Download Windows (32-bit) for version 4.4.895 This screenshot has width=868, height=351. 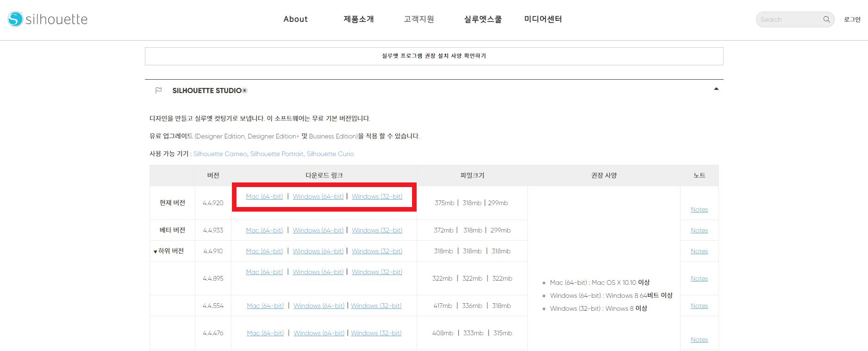[x=377, y=272]
